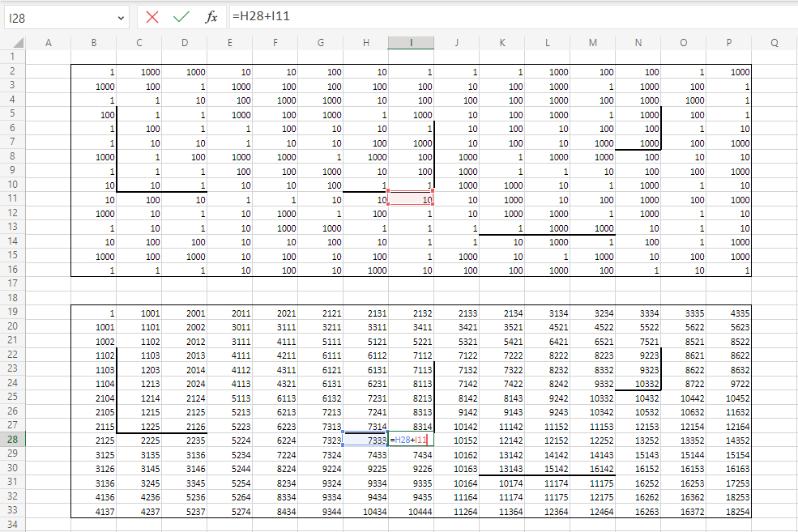Screen dimensions: 798x532
Task: Click cell N24 with value 10332
Action: (638, 382)
